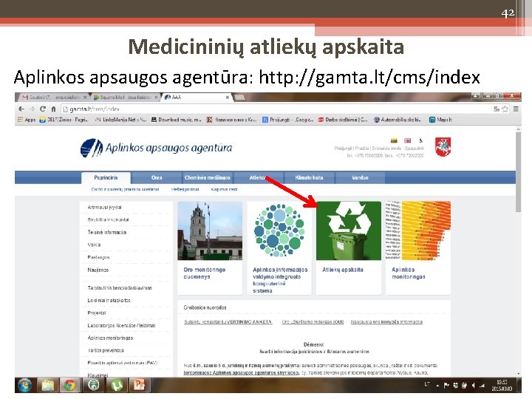Open the Apps bookmarks shortcut
Image resolution: width=532 pixels, height=399 pixels.
pyautogui.click(x=27, y=120)
